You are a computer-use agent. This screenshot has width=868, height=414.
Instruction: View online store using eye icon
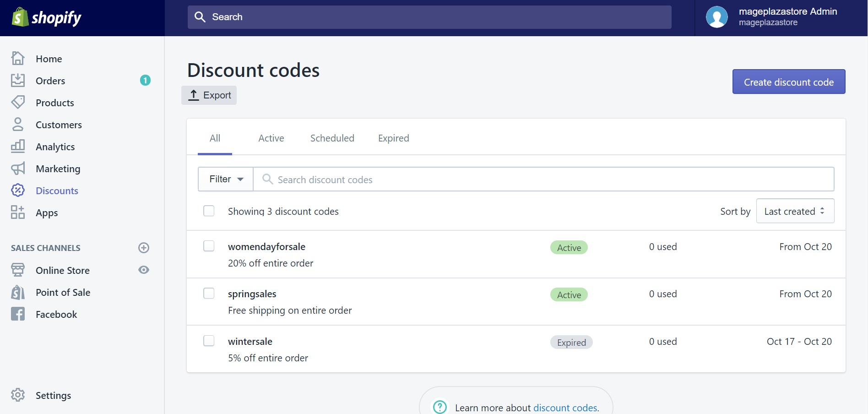144,270
